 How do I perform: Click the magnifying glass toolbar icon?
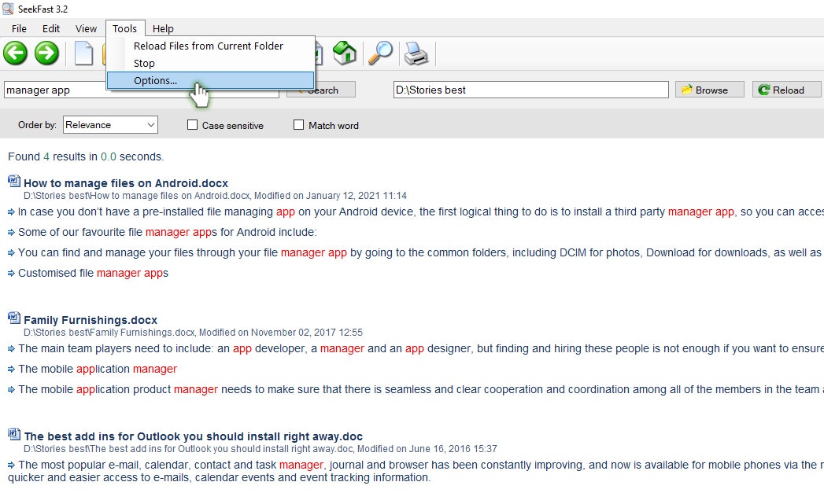[380, 53]
